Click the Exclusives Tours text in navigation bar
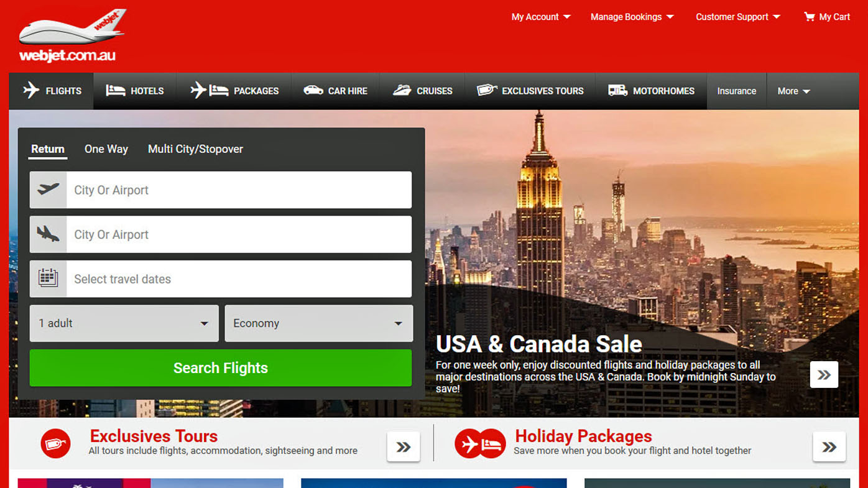Image resolution: width=868 pixels, height=488 pixels. (x=542, y=91)
